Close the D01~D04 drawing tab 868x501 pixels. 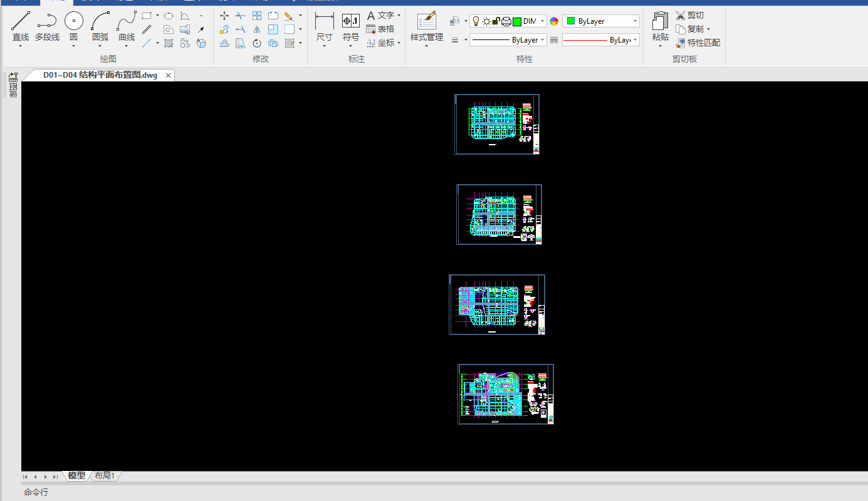pos(168,76)
